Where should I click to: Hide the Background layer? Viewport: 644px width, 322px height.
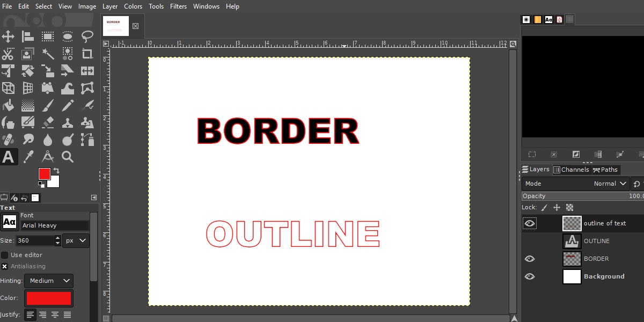coord(530,276)
